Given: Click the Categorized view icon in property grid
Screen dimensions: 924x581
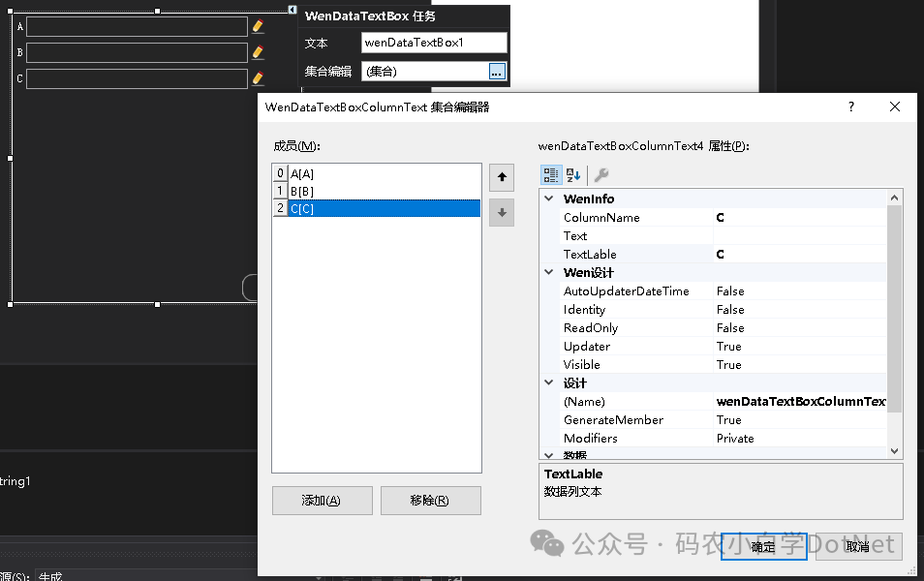Looking at the screenshot, I should [x=551, y=175].
